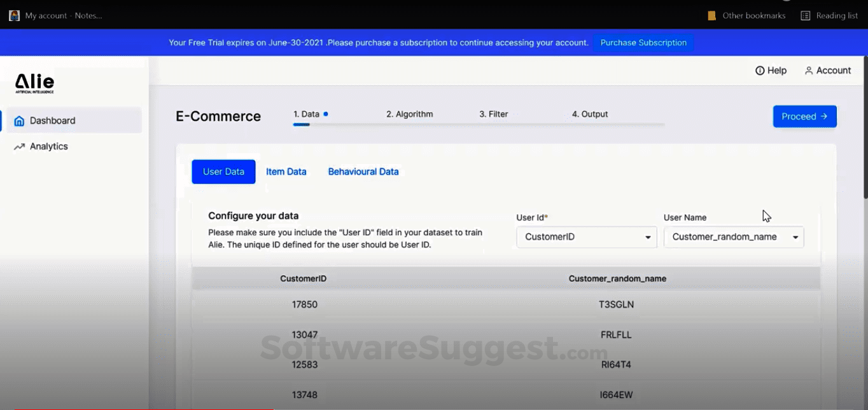Open the CustomerID User Id dropdown
This screenshot has width=868, height=410.
[x=585, y=236]
